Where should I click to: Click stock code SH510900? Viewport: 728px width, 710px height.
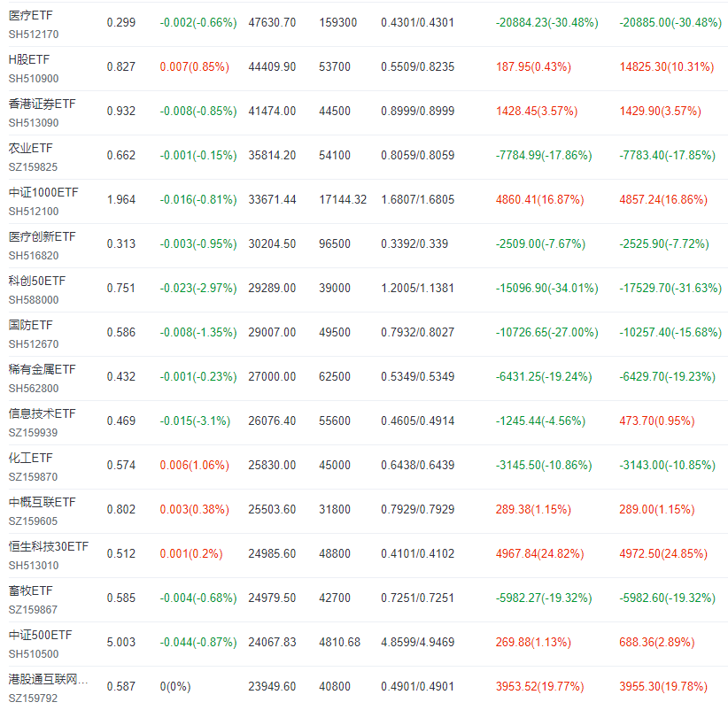pos(34,79)
